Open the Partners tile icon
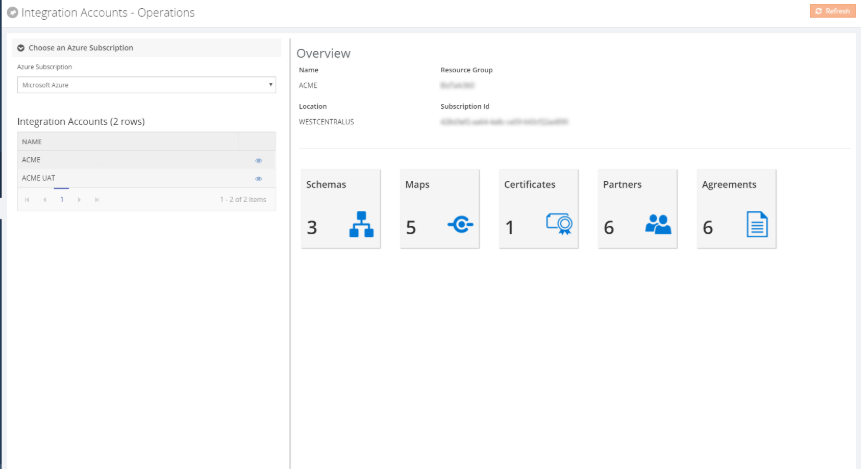Image resolution: width=862 pixels, height=469 pixels. tap(658, 224)
